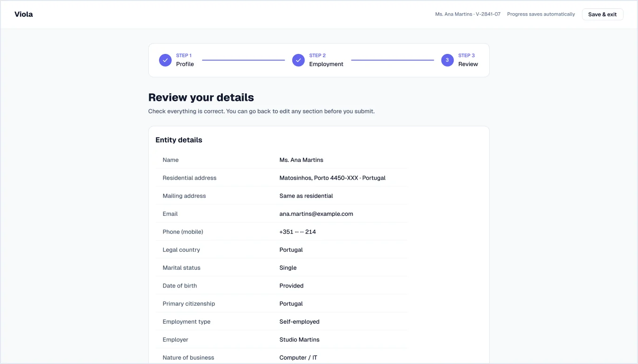Click the 'Entity details' section title
The width and height of the screenshot is (638, 364).
click(x=179, y=140)
